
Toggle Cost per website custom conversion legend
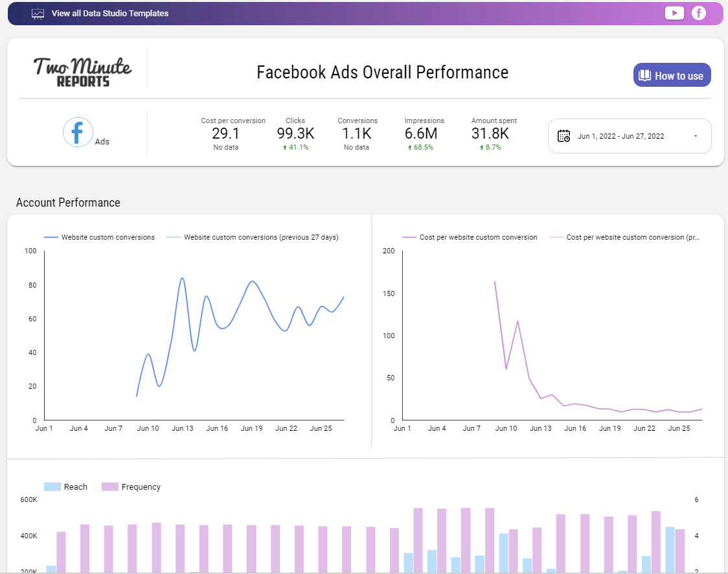coord(470,237)
